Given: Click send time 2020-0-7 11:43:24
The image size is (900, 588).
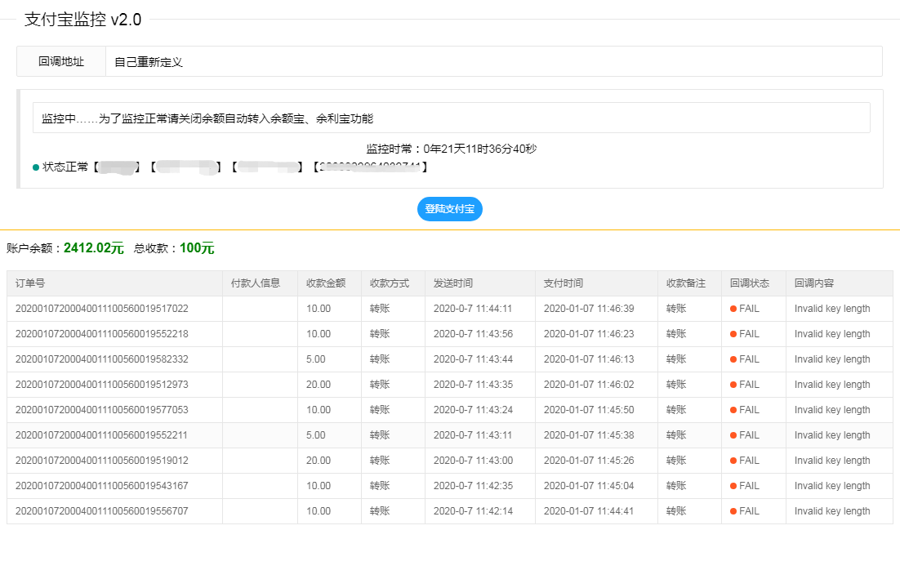Looking at the screenshot, I should [473, 409].
